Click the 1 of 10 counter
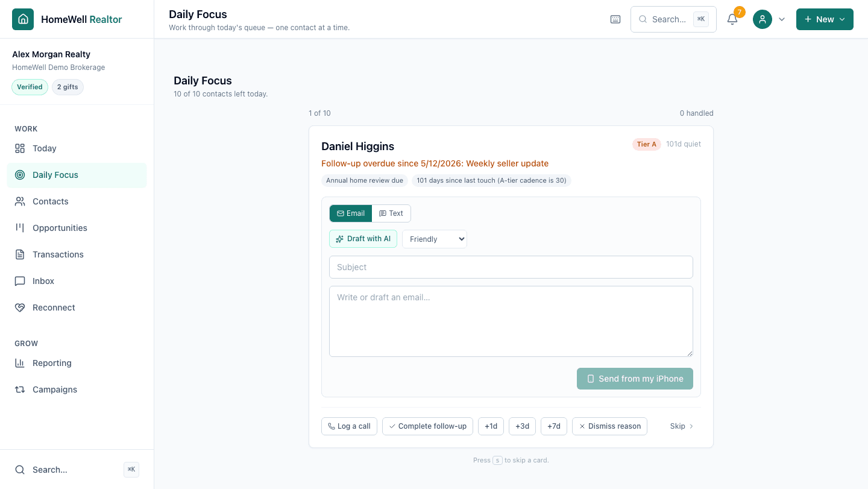868x489 pixels. 319,113
